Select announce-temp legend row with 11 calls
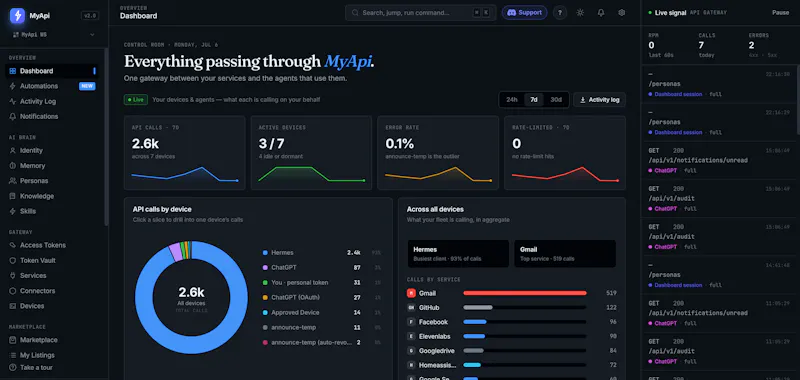 point(321,327)
